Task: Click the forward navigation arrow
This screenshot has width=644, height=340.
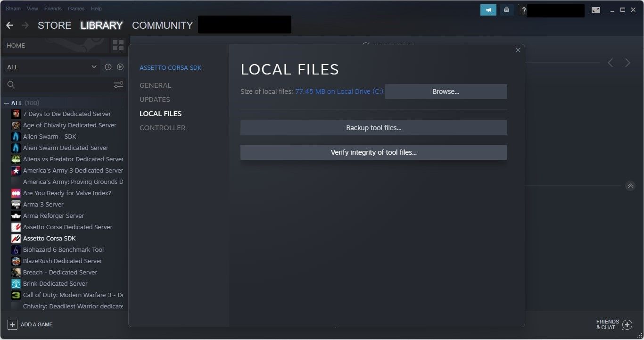Action: tap(25, 25)
